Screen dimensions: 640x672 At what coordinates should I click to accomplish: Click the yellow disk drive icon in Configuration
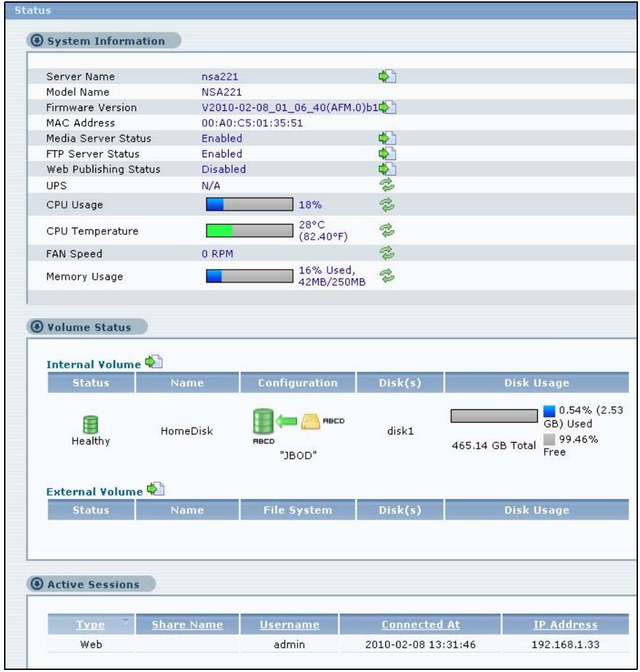[x=310, y=421]
